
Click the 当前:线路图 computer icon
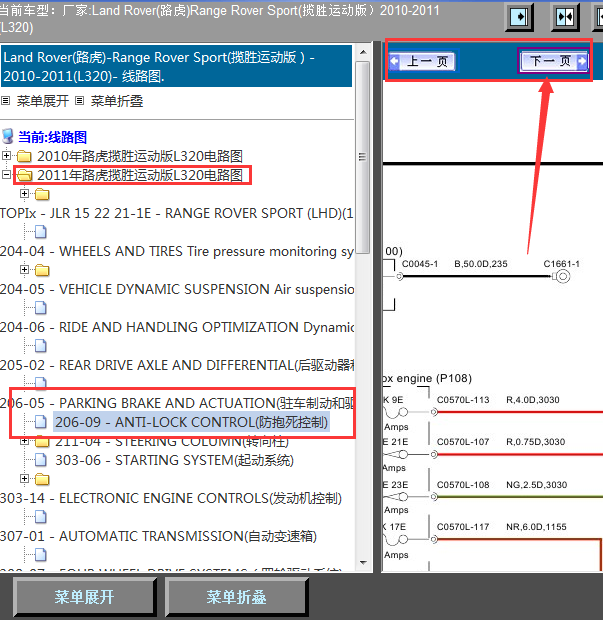[x=8, y=136]
